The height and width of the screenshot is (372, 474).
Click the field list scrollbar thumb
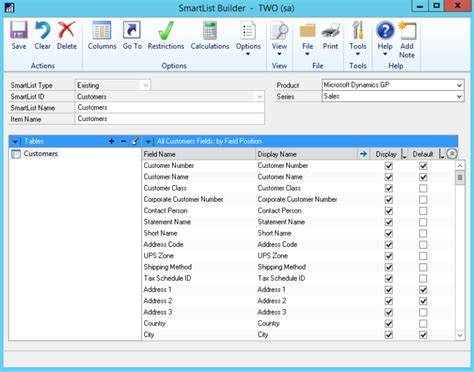pos(460,178)
